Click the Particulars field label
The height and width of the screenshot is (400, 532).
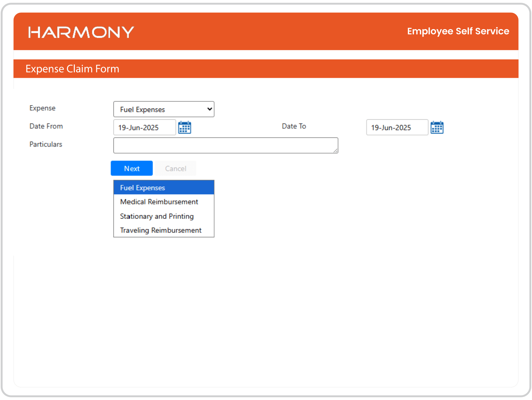(46, 144)
